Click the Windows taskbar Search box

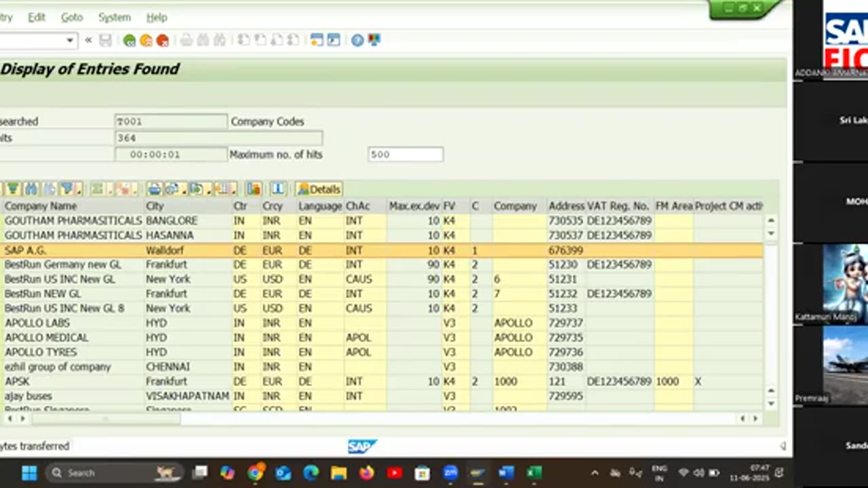(115, 473)
